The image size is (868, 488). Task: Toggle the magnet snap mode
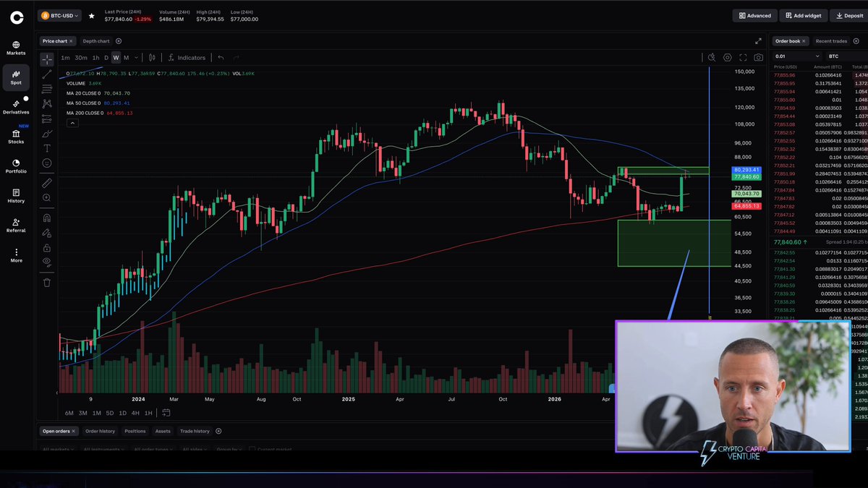point(47,218)
